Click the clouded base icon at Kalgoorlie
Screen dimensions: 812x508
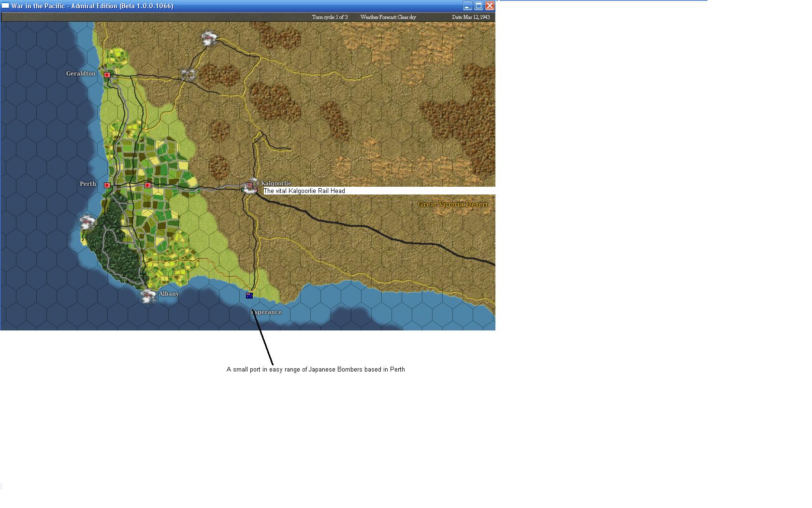click(251, 186)
